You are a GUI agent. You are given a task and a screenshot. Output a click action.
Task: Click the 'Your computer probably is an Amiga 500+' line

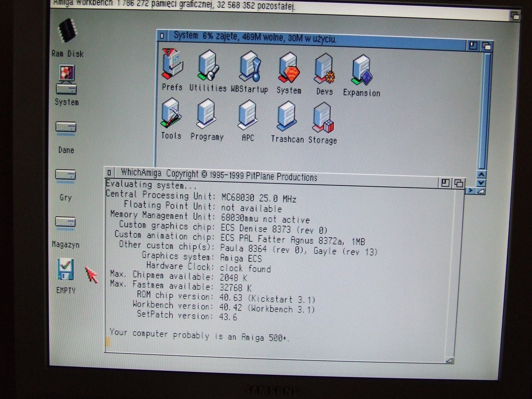coord(198,335)
